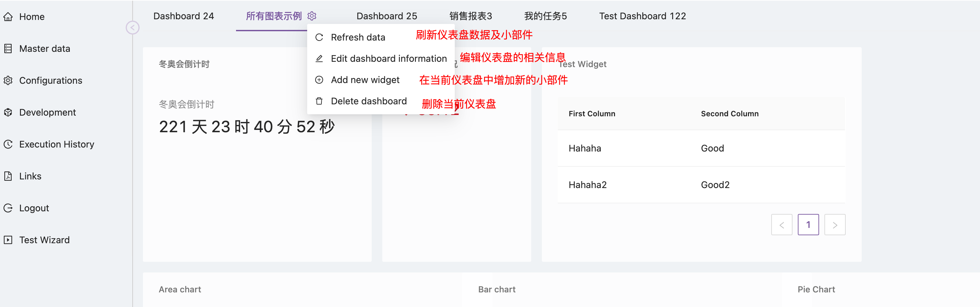Screen dimensions: 980x307
Task: Go to next page in table pagination
Action: pos(835,225)
